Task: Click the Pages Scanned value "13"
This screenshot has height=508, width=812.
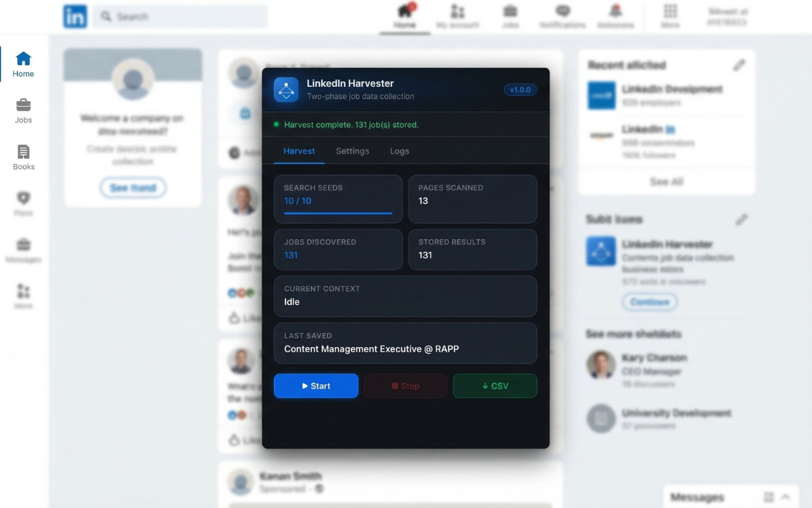Action: click(423, 201)
